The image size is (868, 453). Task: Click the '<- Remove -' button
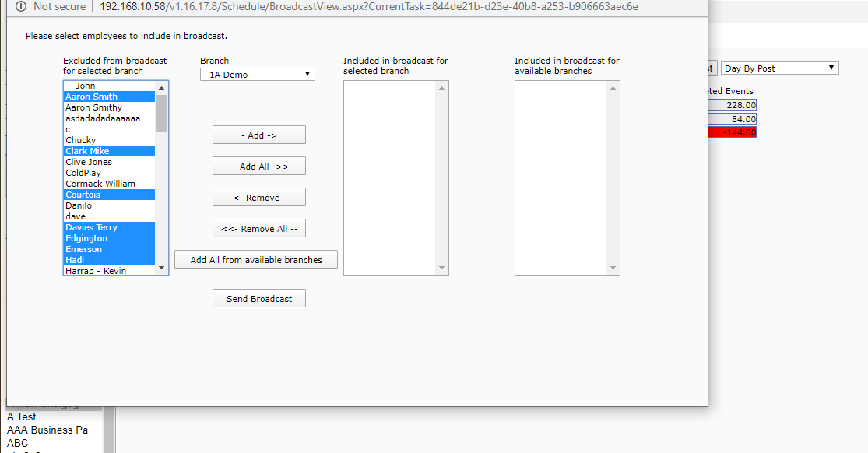point(258,198)
